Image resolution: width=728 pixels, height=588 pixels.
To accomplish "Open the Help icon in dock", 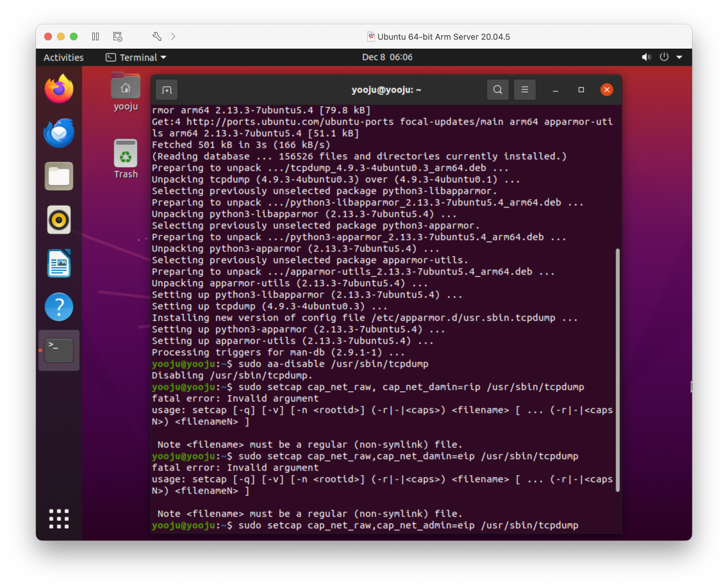I will click(x=59, y=307).
